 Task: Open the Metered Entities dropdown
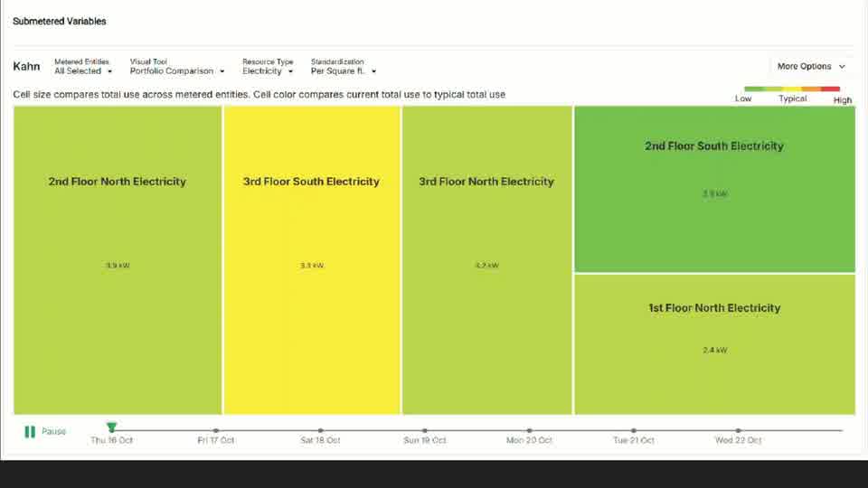83,66
